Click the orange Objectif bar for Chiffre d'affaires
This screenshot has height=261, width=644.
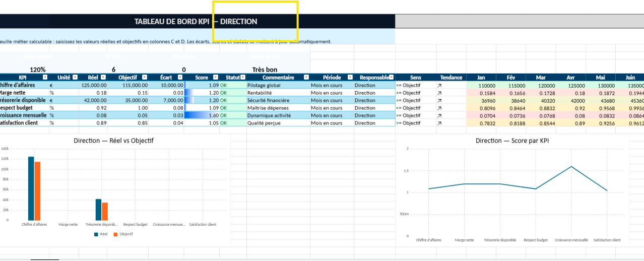click(37, 191)
